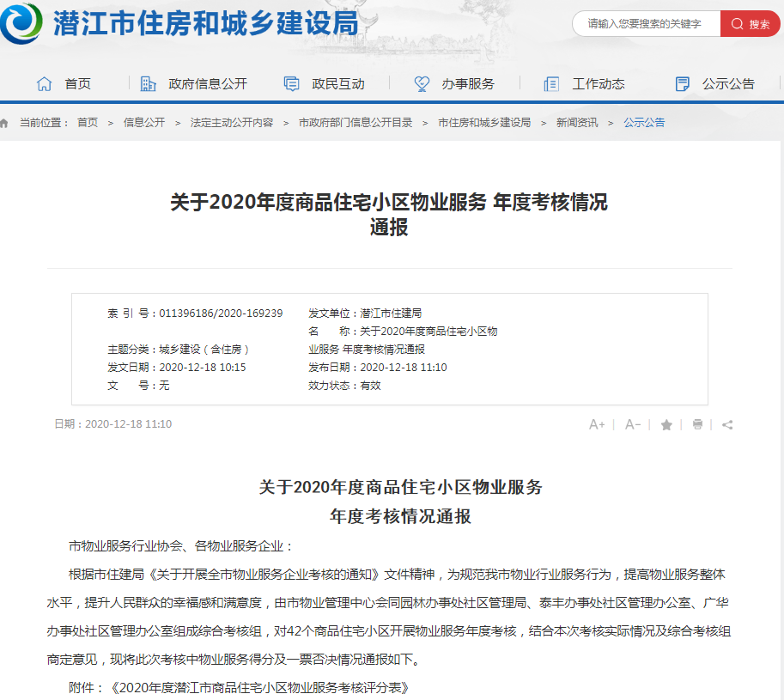The height and width of the screenshot is (700, 784).
Task: Open the 首页 navigation menu item
Action: (x=76, y=83)
